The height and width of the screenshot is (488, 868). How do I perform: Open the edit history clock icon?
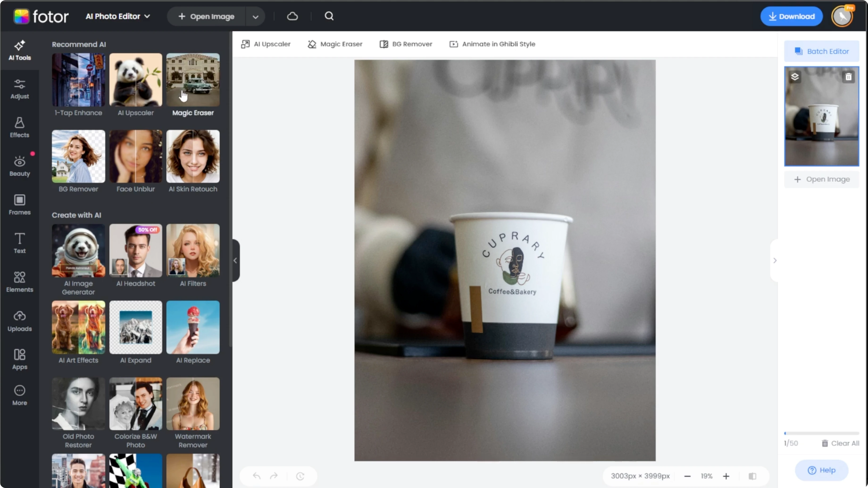300,476
